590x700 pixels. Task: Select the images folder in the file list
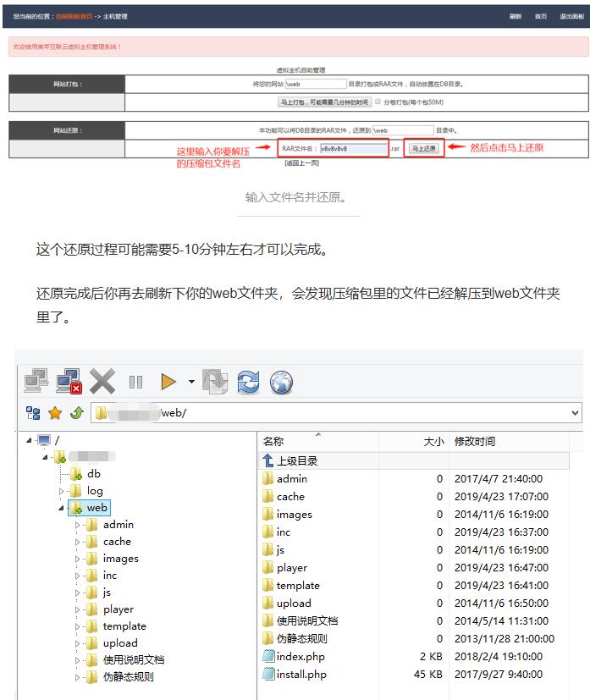(x=294, y=515)
